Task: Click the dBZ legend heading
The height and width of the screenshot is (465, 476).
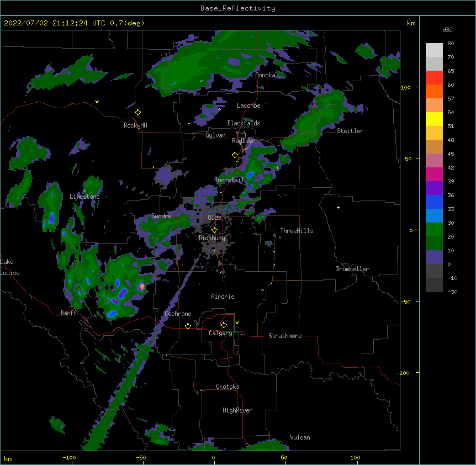Action: tap(447, 29)
